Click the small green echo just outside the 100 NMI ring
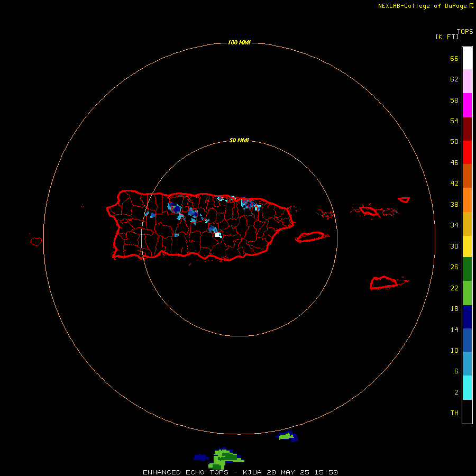The width and height of the screenshot is (476, 476). [x=286, y=436]
